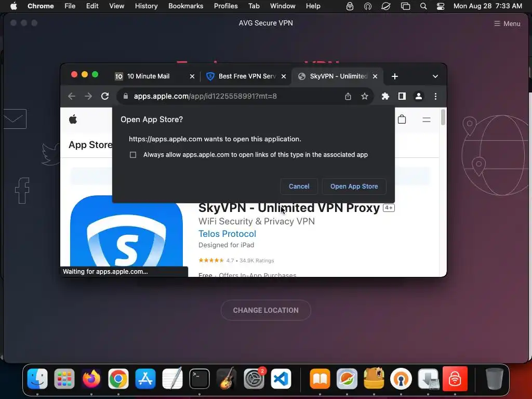Open App Store from the Dock
The image size is (532, 399).
145,378
